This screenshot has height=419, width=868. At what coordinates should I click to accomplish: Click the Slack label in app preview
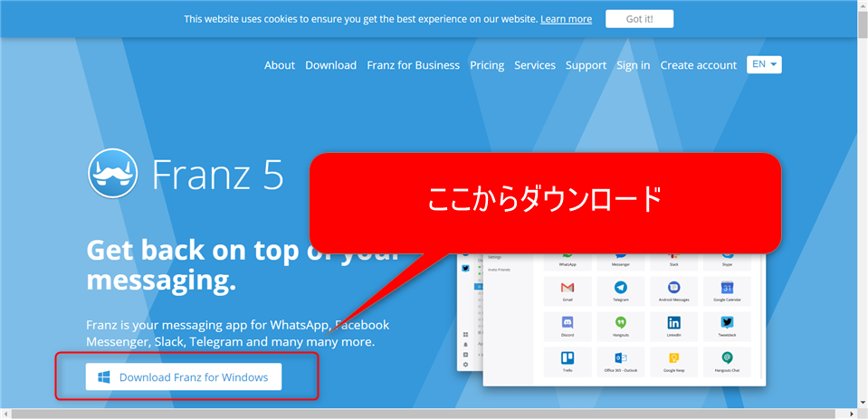(x=673, y=264)
